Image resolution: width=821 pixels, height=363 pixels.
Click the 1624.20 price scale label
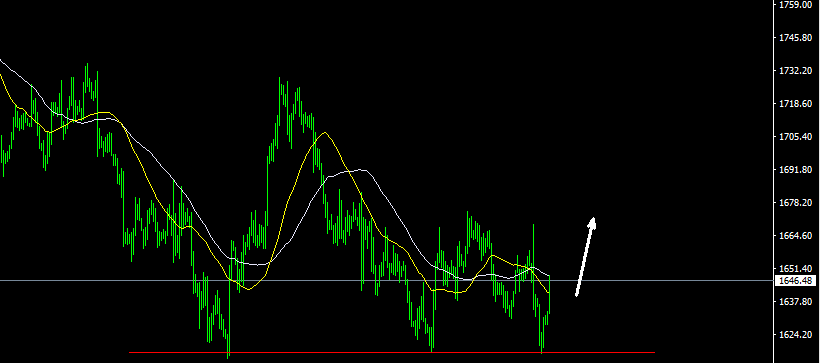795,335
